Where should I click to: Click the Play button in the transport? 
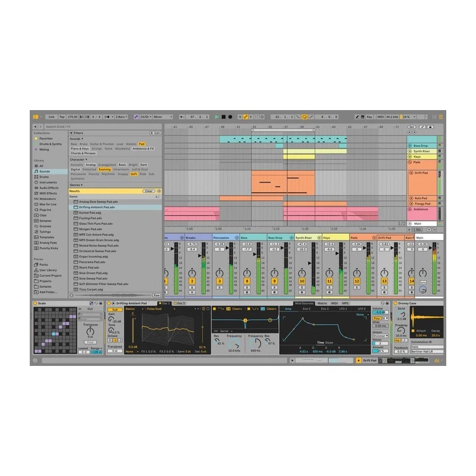pyautogui.click(x=217, y=117)
